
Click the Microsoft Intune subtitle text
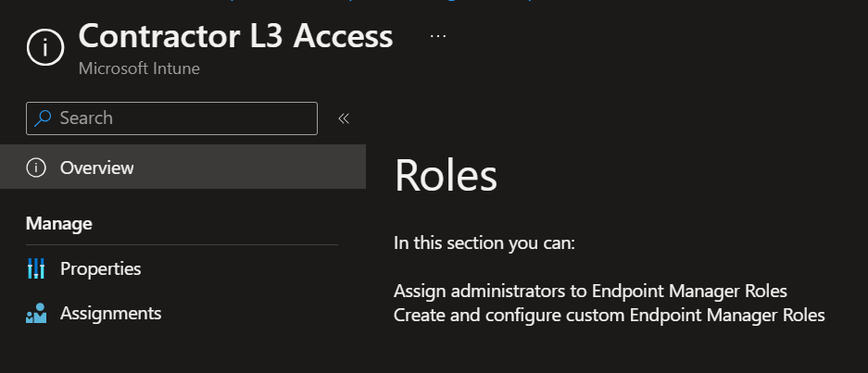coord(139,68)
